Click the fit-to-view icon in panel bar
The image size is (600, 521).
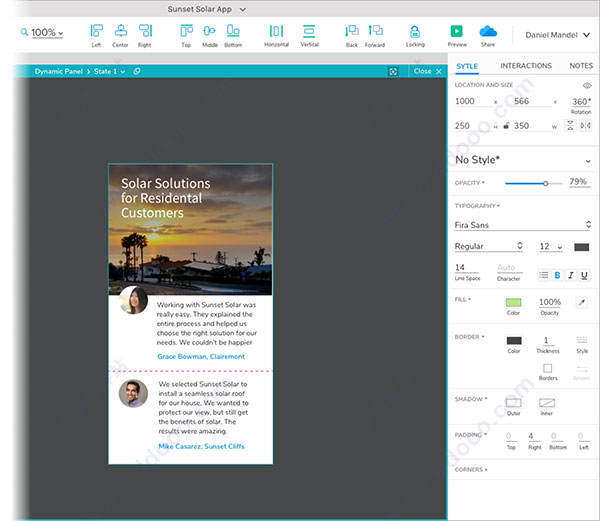(x=393, y=72)
